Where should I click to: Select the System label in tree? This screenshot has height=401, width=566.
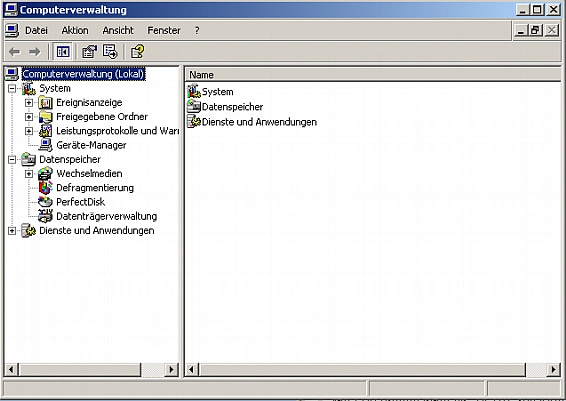tap(55, 88)
